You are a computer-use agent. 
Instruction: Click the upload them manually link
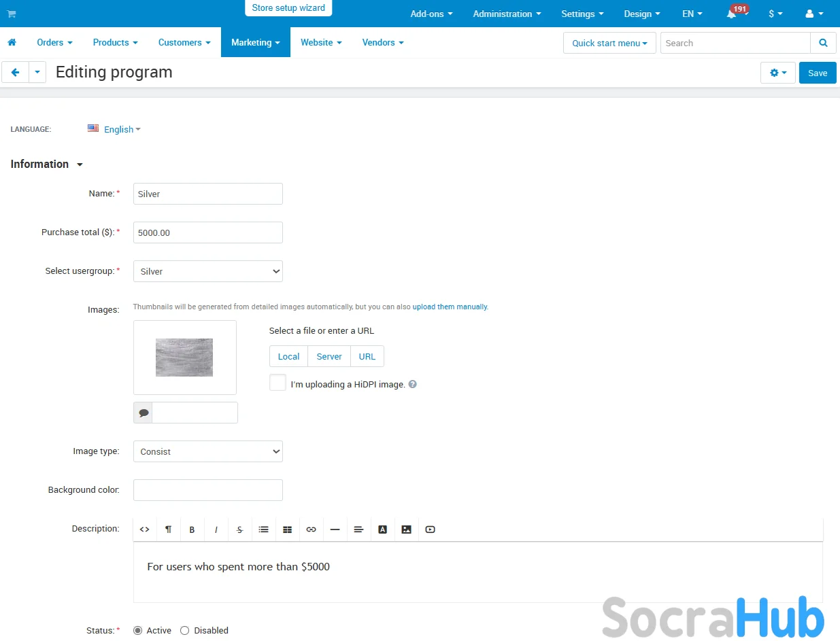pos(450,307)
